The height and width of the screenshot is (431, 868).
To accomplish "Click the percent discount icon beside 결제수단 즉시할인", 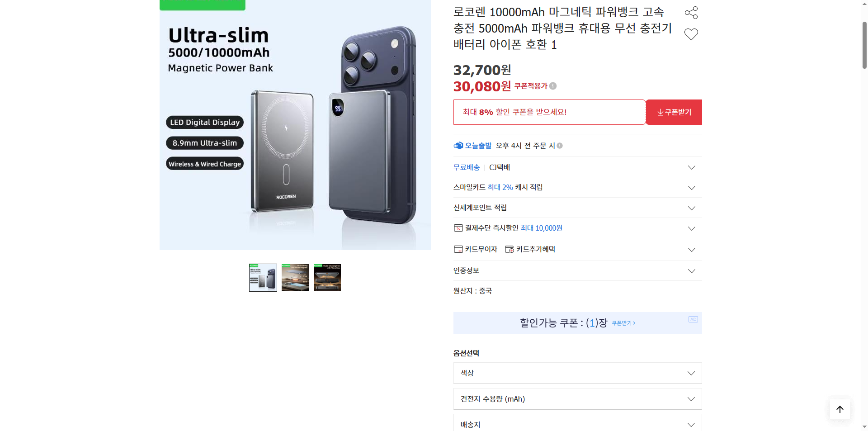I will 458,228.
